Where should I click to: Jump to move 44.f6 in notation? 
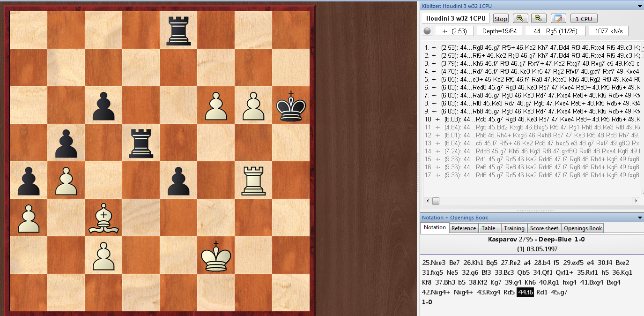click(x=525, y=292)
